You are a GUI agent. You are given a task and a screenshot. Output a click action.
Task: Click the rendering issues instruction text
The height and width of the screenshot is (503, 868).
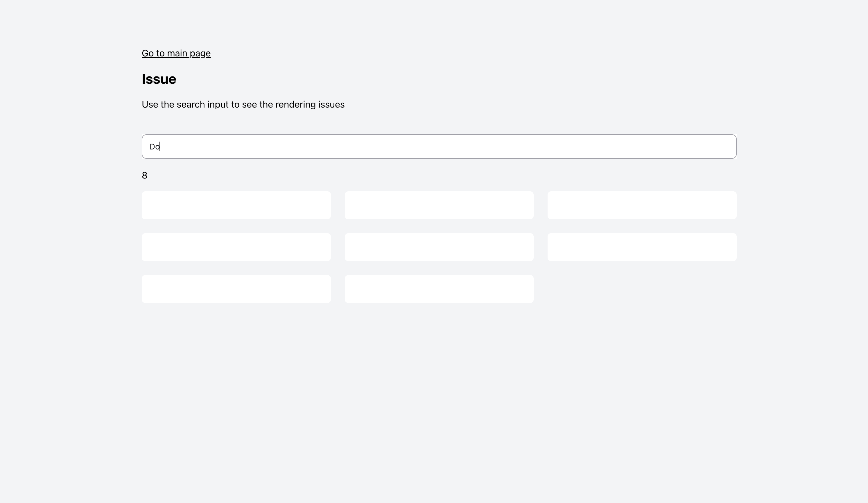coord(243,104)
